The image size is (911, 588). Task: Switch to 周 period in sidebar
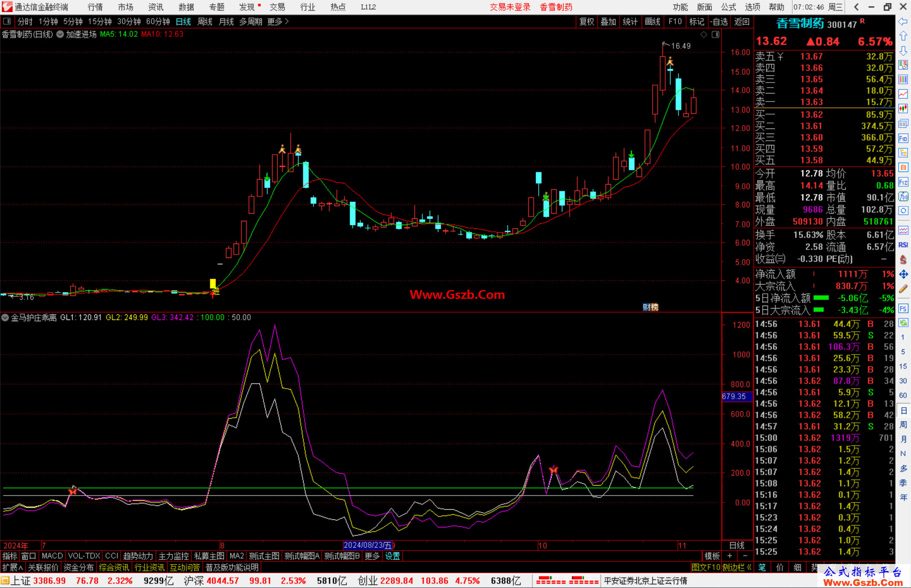pos(903,424)
